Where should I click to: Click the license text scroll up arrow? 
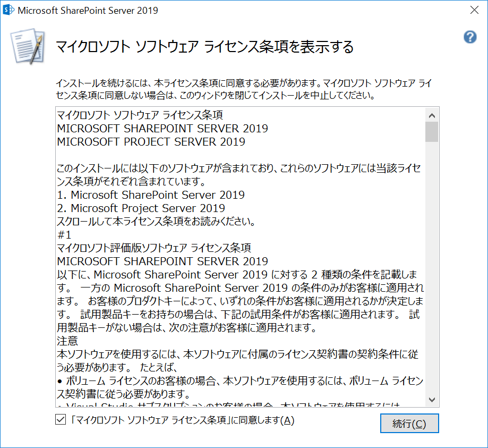[x=432, y=116]
